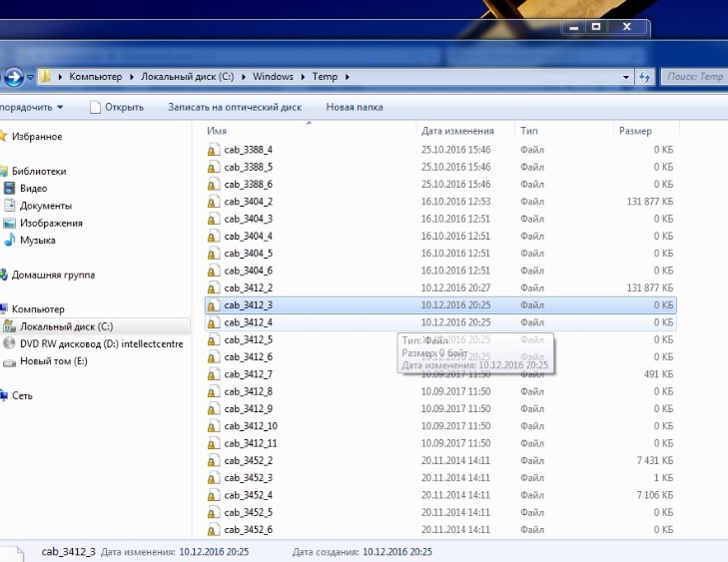Open the recent locations dropdown next to Forward

[x=30, y=77]
